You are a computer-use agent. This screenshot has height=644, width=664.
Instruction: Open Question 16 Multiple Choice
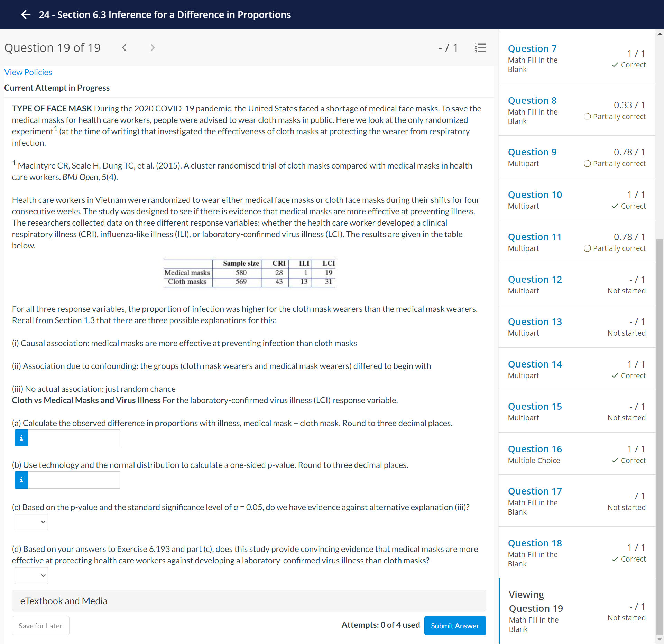pyautogui.click(x=535, y=449)
